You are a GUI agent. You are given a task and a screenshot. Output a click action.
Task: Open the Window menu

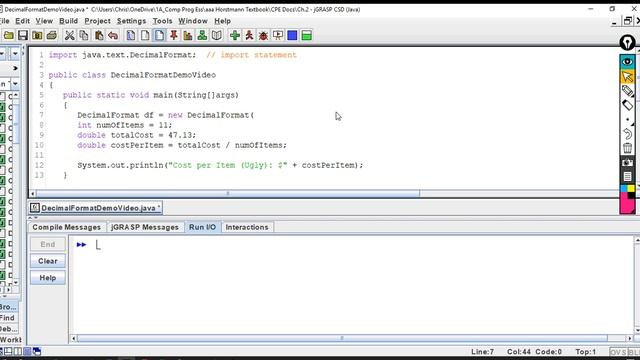(x=193, y=21)
